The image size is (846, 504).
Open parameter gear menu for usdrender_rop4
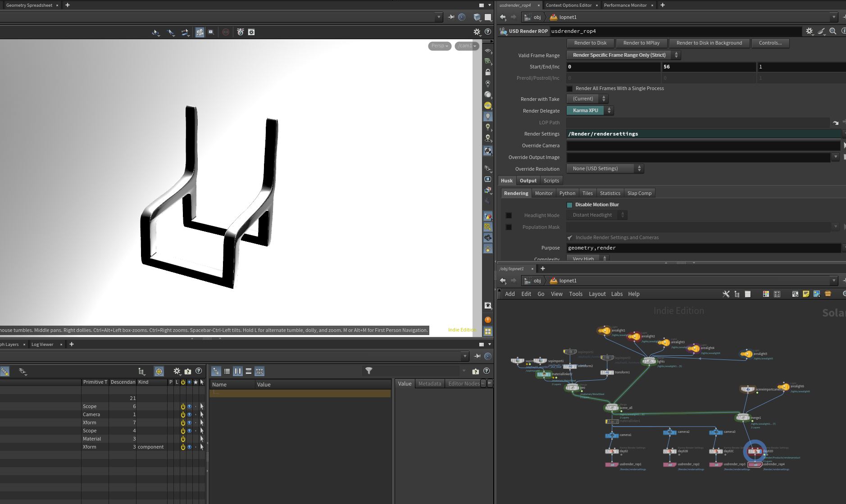pos(810,31)
